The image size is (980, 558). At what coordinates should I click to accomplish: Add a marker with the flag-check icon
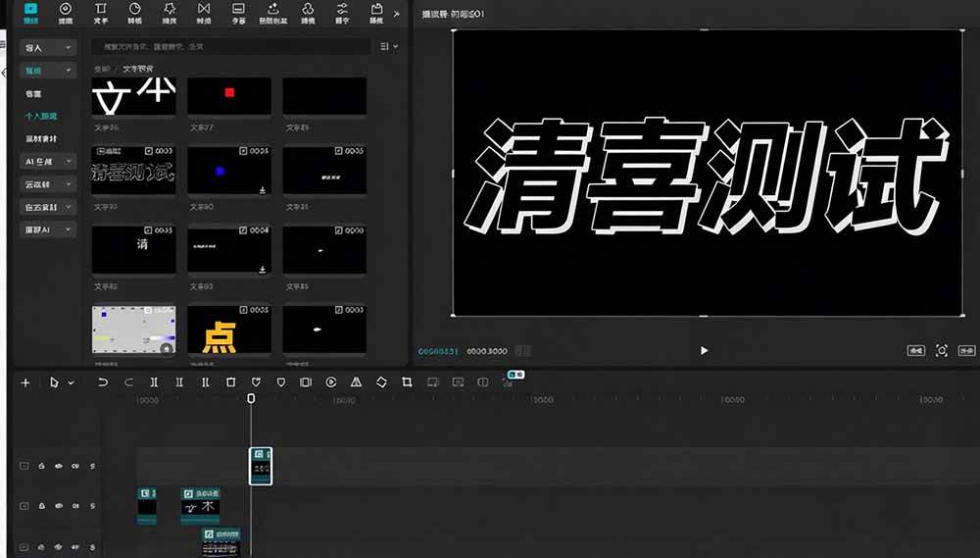tap(256, 382)
